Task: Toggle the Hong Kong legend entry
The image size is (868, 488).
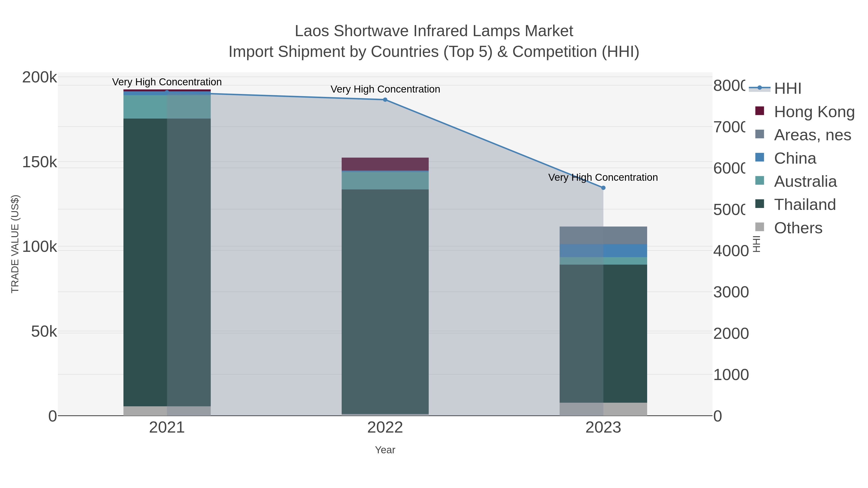Action: [805, 112]
